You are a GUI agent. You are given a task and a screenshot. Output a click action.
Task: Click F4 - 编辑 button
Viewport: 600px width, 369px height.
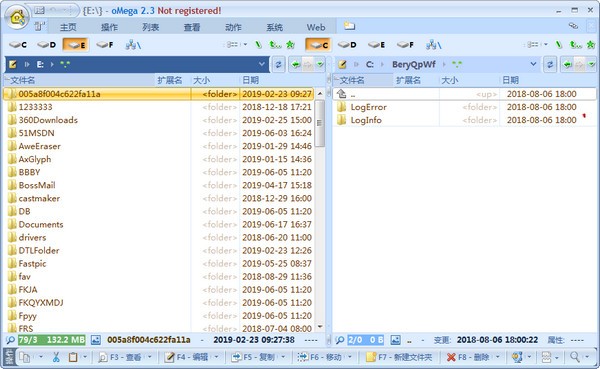coord(187,357)
